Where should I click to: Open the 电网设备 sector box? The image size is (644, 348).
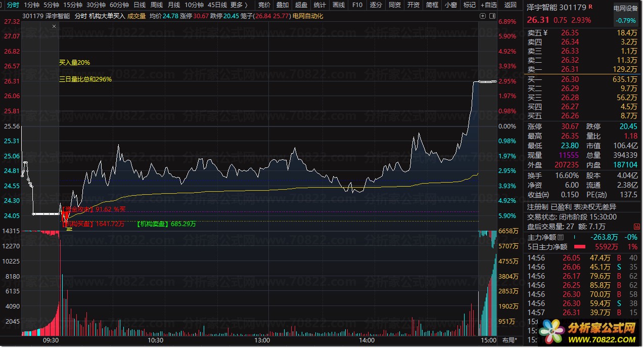click(626, 15)
